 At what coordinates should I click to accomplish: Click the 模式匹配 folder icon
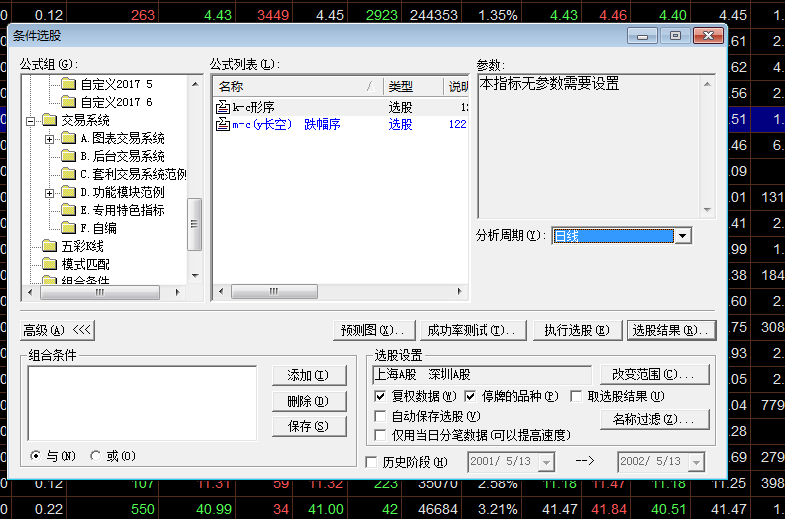pos(49,264)
